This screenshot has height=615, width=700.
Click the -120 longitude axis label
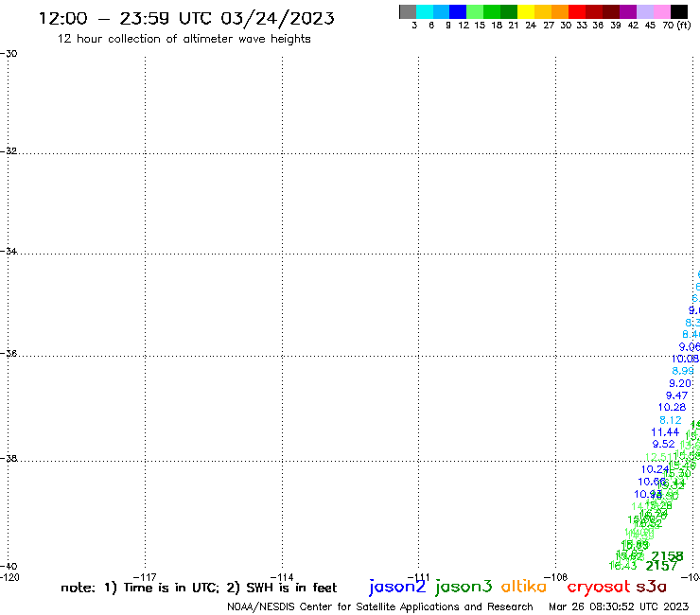9,577
